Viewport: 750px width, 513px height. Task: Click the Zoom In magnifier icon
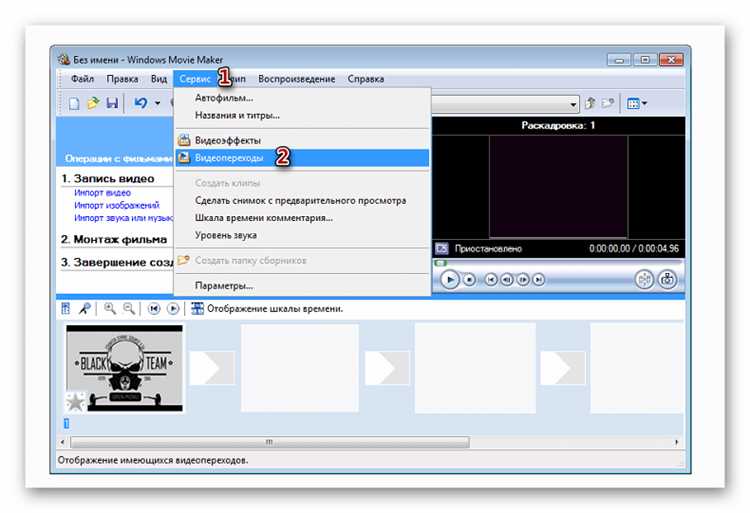110,309
